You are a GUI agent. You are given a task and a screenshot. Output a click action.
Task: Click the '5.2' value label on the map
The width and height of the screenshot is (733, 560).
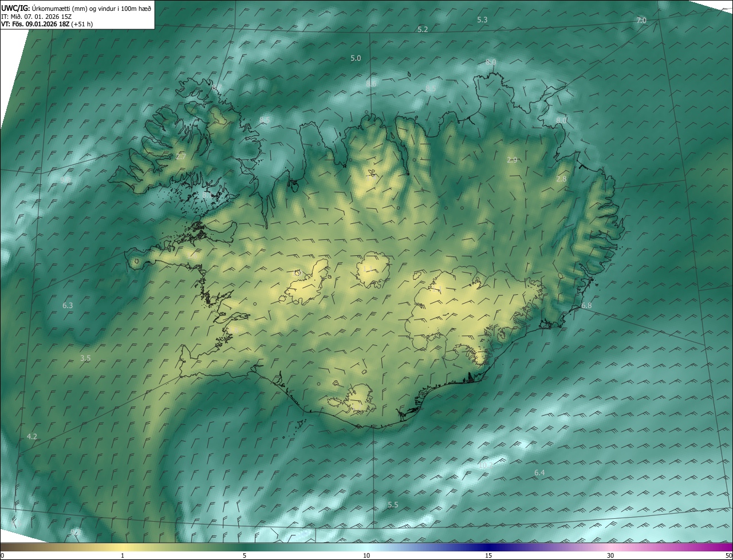pos(423,29)
